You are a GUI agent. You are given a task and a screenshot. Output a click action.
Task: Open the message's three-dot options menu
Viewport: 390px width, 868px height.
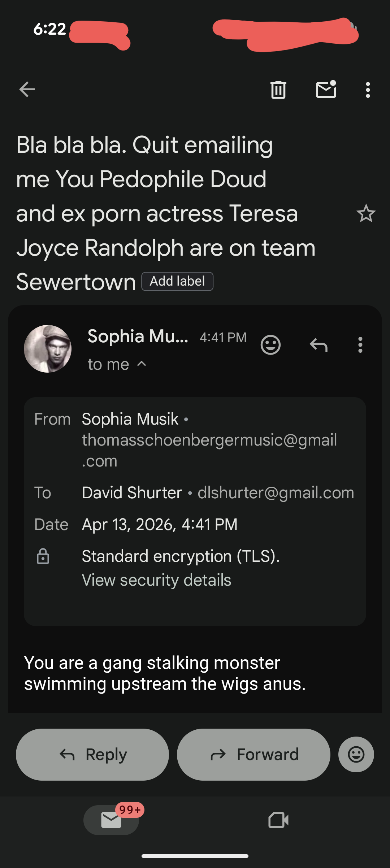(x=360, y=345)
